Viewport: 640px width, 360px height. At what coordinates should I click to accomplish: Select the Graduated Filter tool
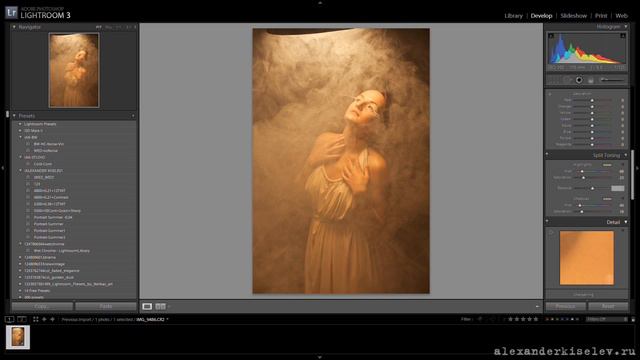coord(591,80)
